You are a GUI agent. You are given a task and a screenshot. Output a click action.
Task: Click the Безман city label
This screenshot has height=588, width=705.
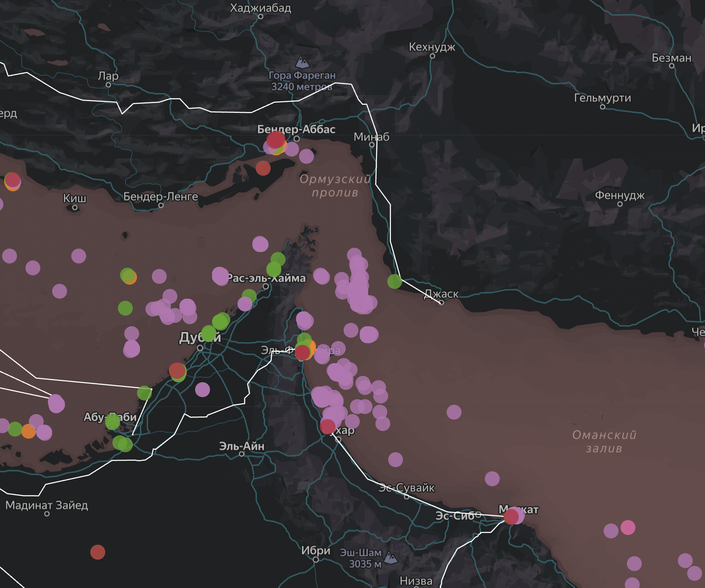(x=671, y=58)
